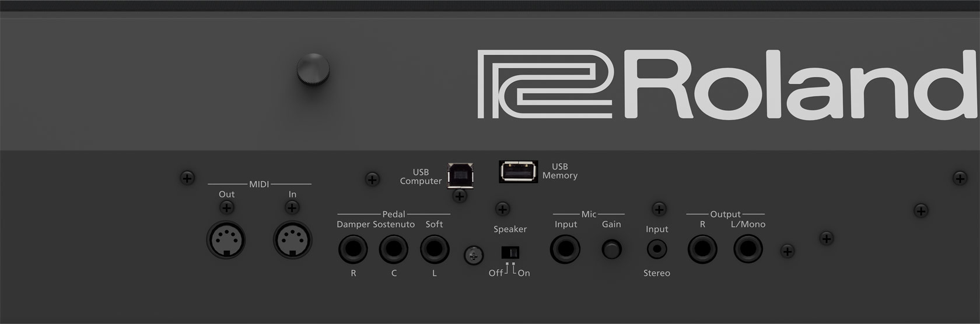Click the MIDI Out port

226,240
